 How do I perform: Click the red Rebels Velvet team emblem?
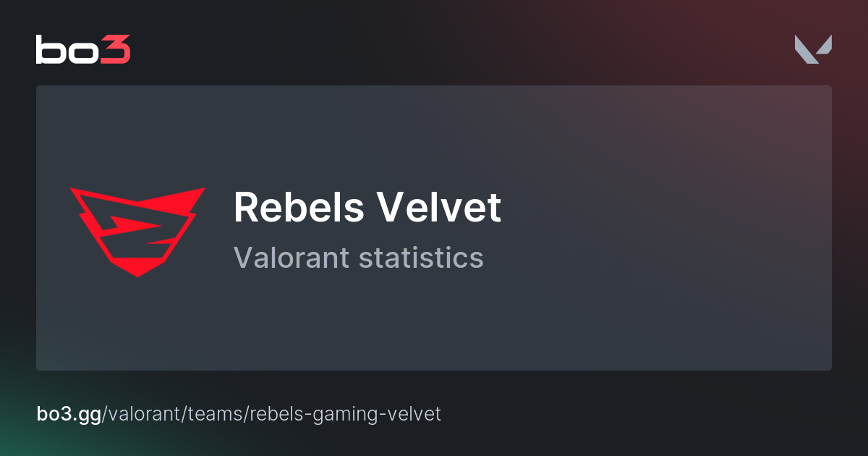[137, 230]
